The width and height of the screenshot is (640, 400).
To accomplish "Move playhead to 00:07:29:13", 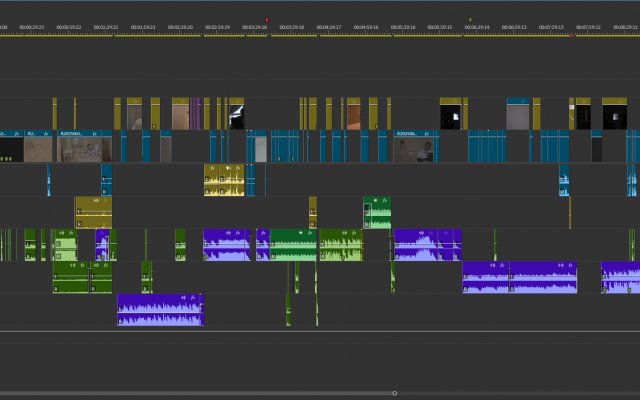I will pos(551,27).
